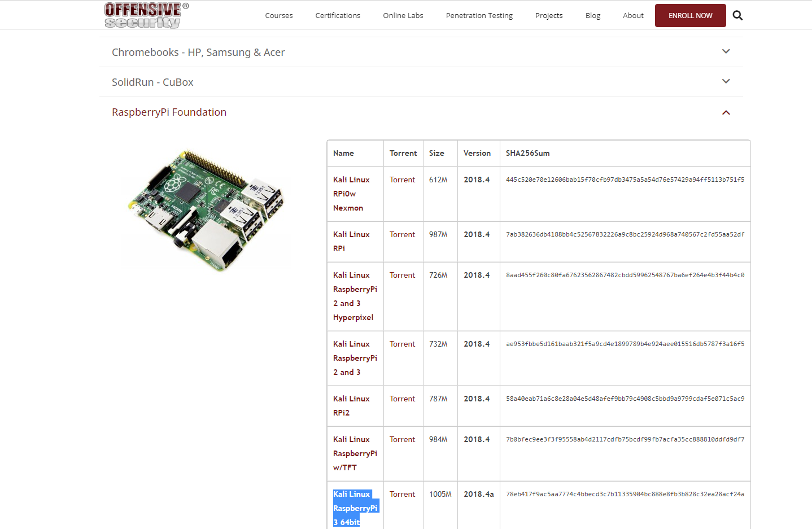
Task: Click the SHA256 hash starting 7b0bfec9
Action: (625, 439)
